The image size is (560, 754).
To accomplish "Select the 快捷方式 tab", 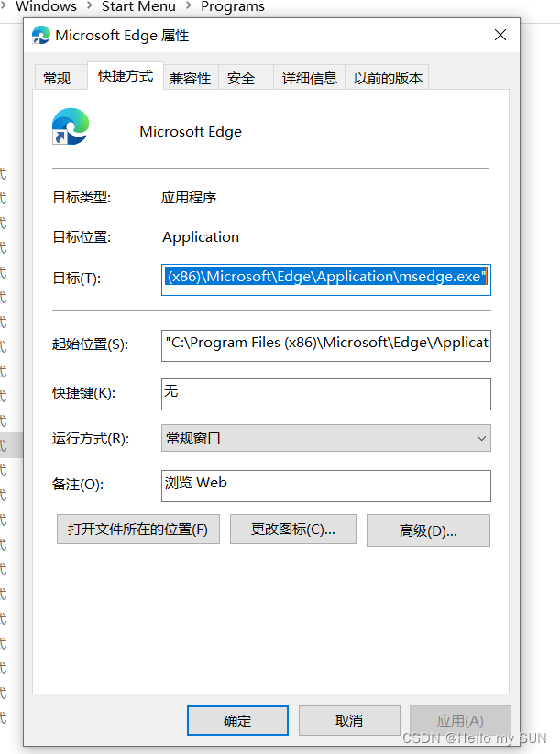I will click(x=126, y=76).
